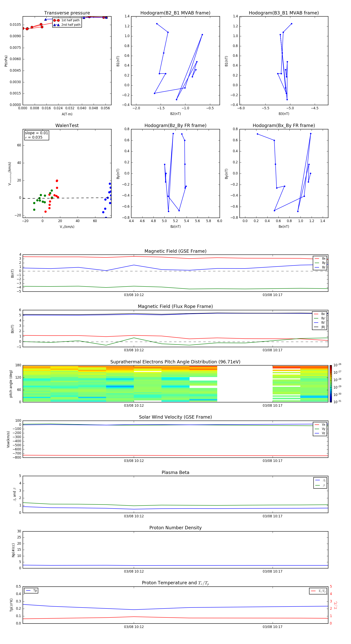
Task: Click the 'Proton Temperature and Te/Tp' title
Action: pyautogui.click(x=175, y=583)
